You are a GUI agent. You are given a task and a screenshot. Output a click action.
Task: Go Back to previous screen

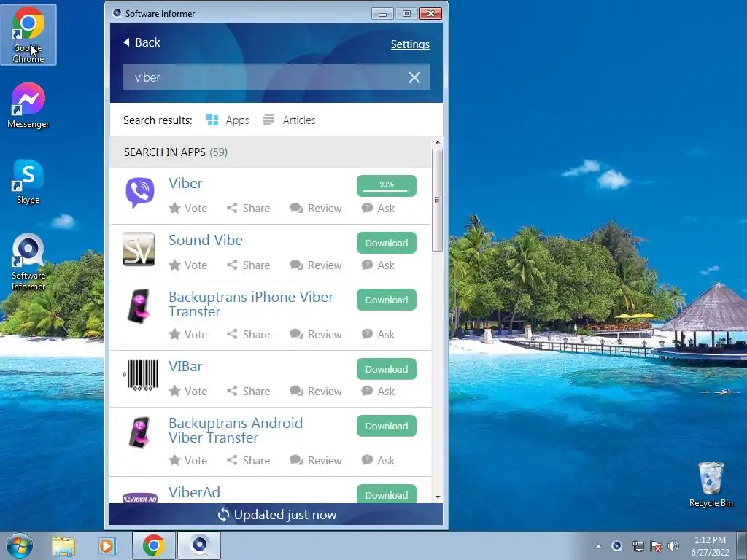142,42
